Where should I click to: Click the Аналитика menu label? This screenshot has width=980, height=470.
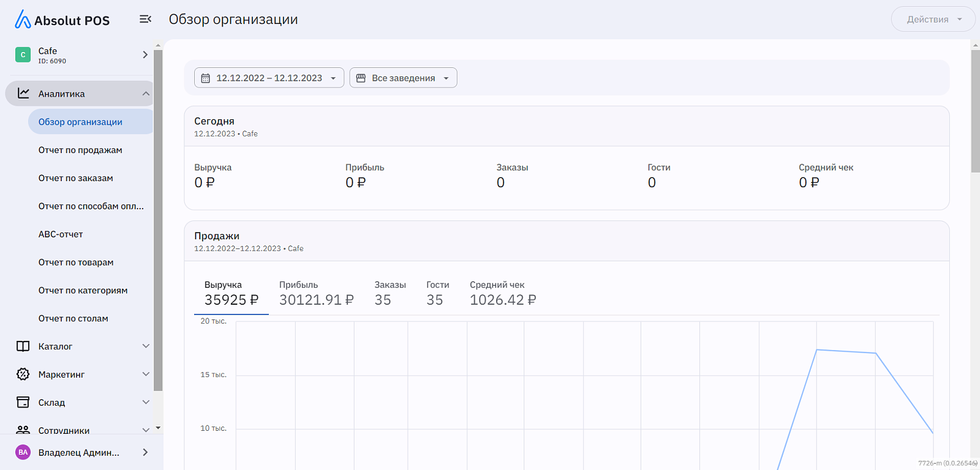tap(61, 94)
